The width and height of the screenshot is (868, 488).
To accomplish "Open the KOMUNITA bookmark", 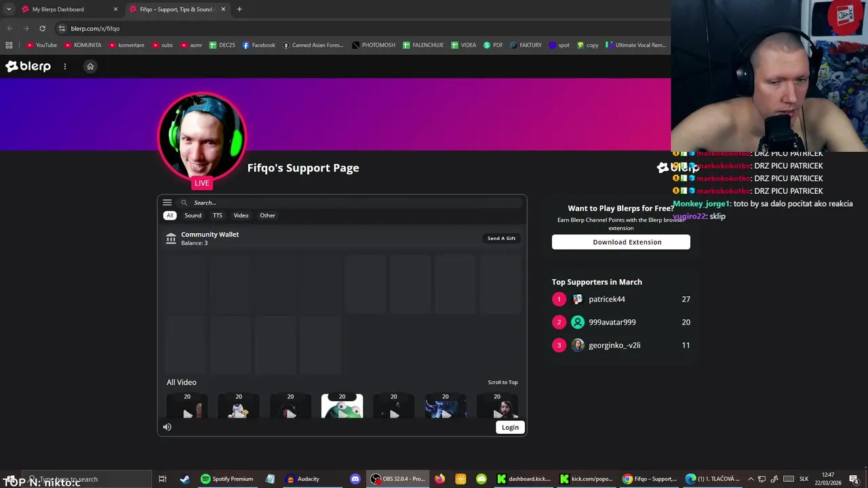I will (83, 45).
